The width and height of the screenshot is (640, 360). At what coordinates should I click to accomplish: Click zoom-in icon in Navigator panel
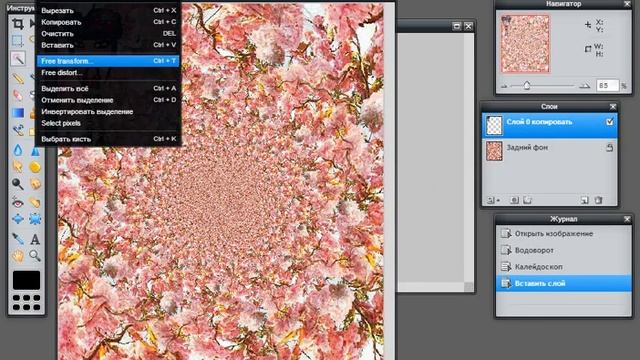point(585,86)
